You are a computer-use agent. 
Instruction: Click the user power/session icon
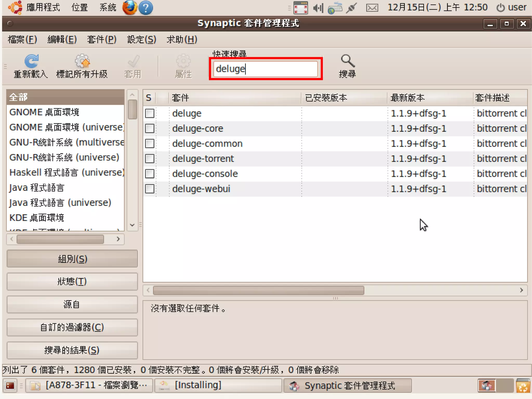point(500,8)
